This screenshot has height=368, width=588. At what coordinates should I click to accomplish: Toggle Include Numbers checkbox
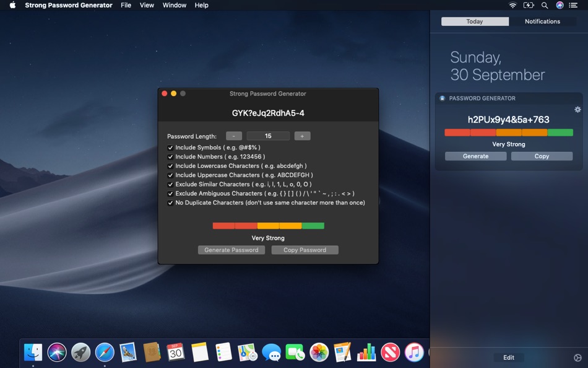(170, 157)
